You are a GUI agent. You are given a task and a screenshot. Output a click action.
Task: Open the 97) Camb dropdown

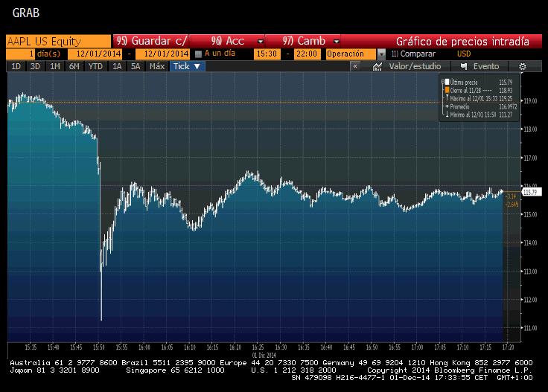pyautogui.click(x=337, y=41)
